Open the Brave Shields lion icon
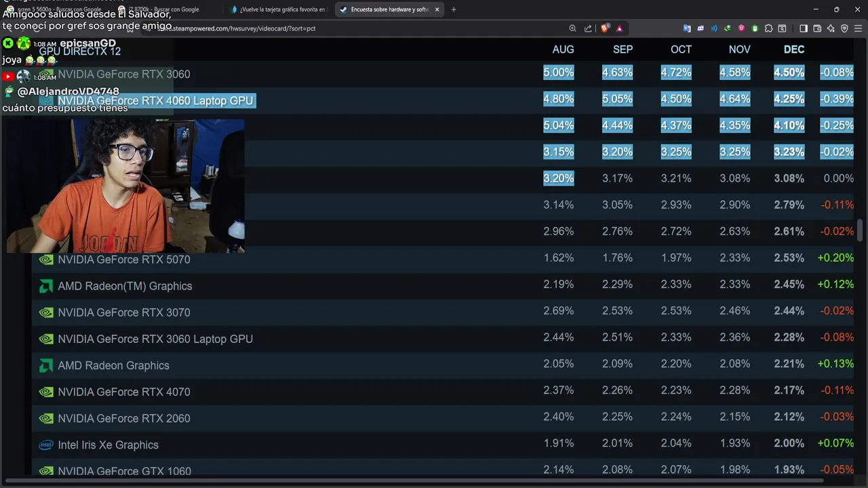868x488 pixels. click(605, 28)
